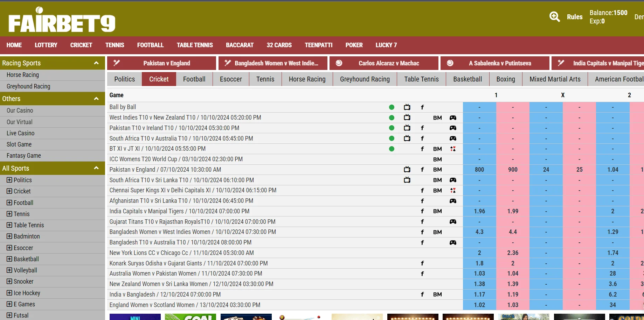Click the 'f' fancy icon in Pakistan T10 v Ireland T10 row
644x320 pixels.
point(422,128)
